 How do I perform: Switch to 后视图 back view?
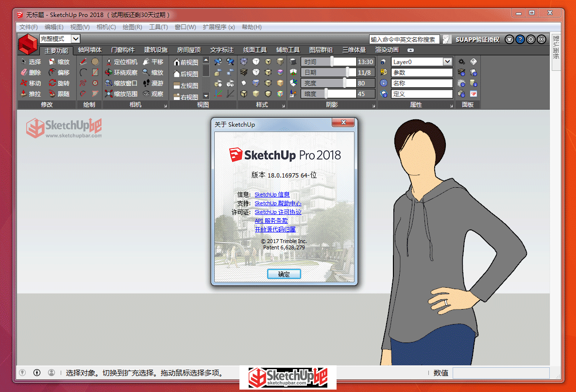pos(186,74)
